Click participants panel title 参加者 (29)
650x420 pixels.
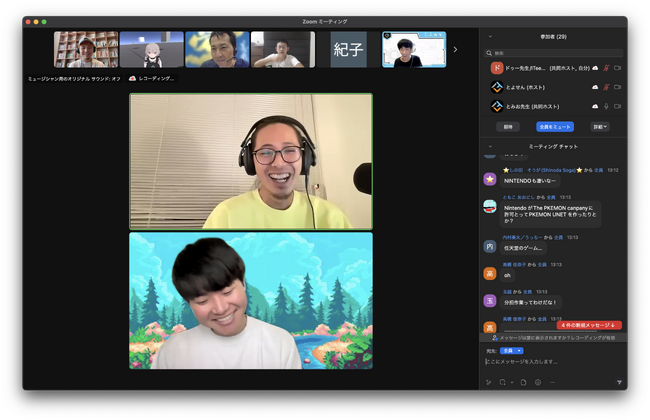point(553,36)
